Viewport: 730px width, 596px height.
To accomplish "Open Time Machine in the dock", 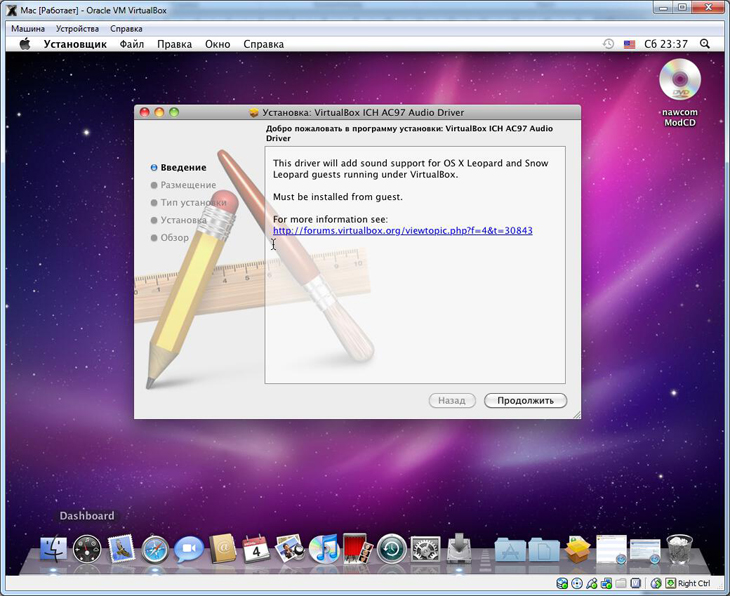I will click(x=392, y=549).
